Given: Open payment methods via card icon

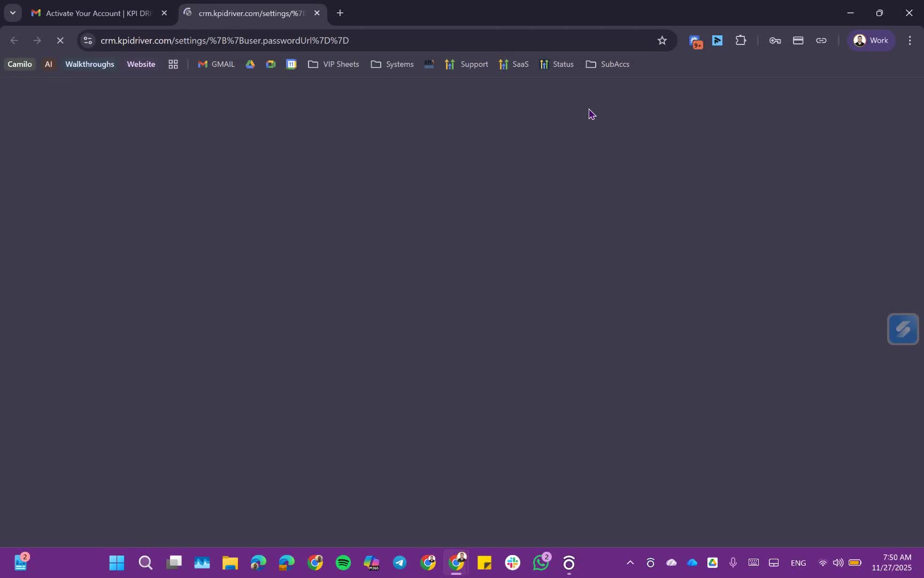Looking at the screenshot, I should pyautogui.click(x=798, y=40).
